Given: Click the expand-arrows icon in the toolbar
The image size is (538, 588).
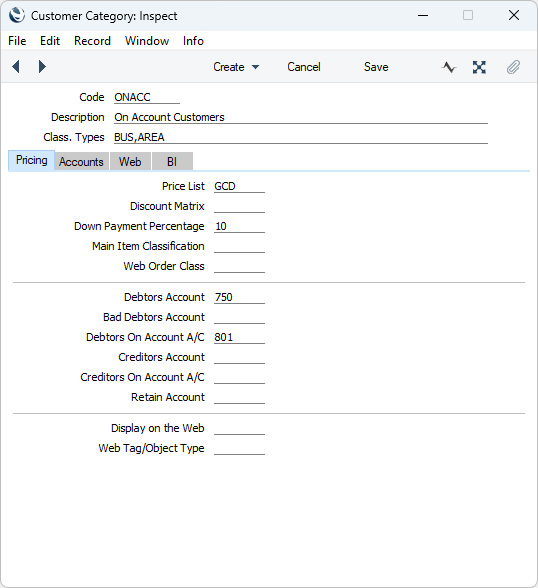Looking at the screenshot, I should (479, 67).
